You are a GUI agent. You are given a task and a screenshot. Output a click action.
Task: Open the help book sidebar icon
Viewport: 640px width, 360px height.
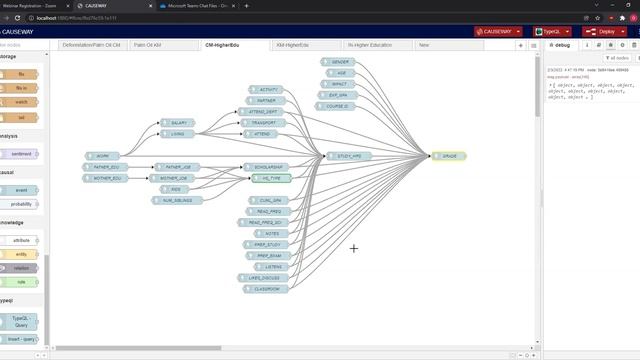point(599,45)
